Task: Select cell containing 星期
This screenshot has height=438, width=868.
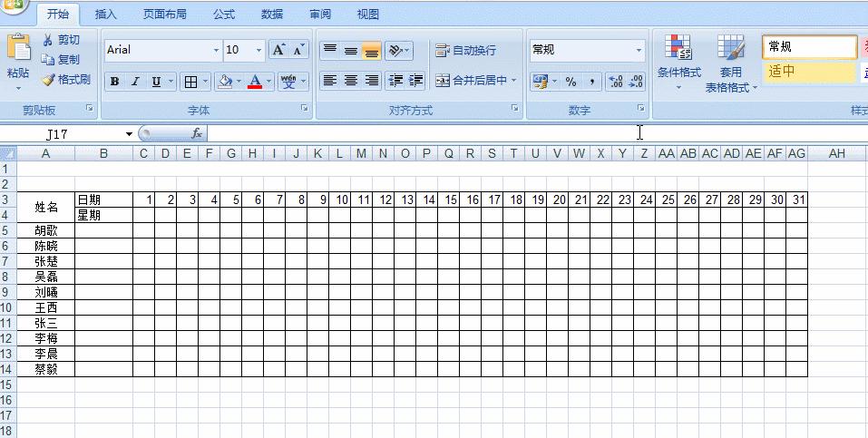Action: (103, 215)
